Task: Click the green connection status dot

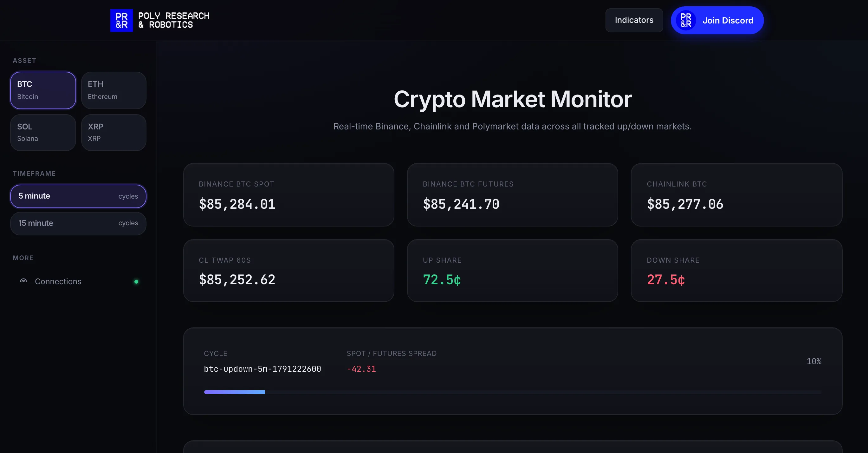Action: [x=136, y=281]
